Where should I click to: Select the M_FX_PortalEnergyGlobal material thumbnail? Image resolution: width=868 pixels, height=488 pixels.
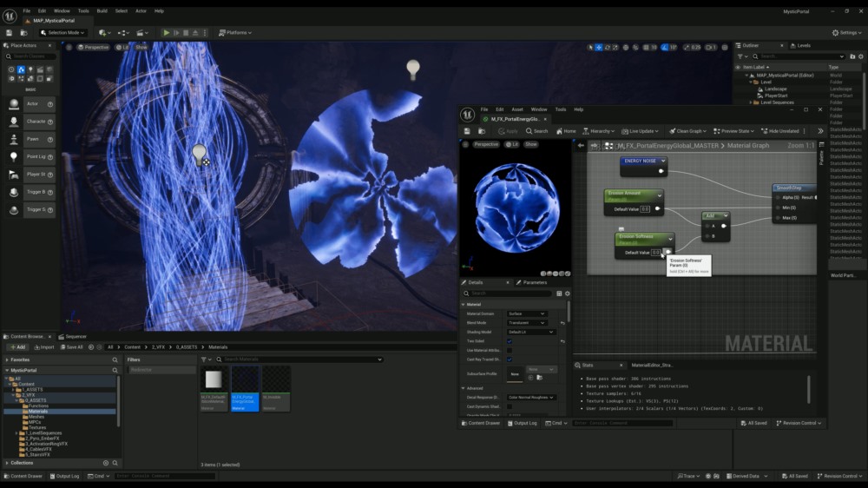[245, 388]
